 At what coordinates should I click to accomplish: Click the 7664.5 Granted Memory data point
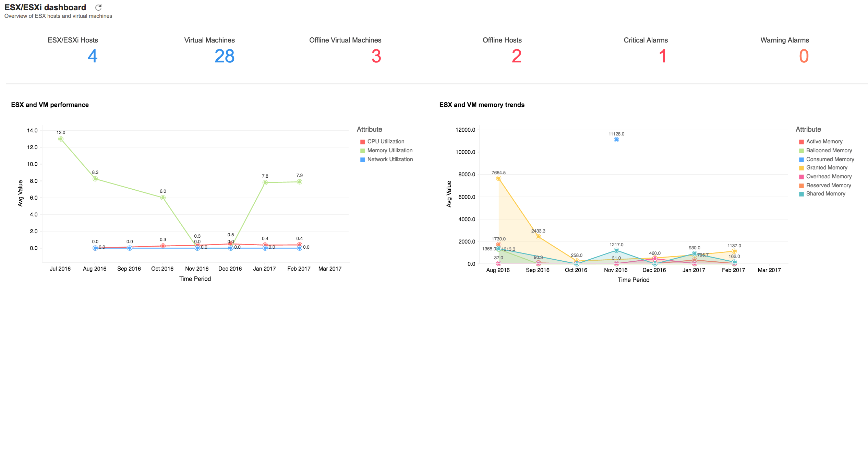point(498,178)
